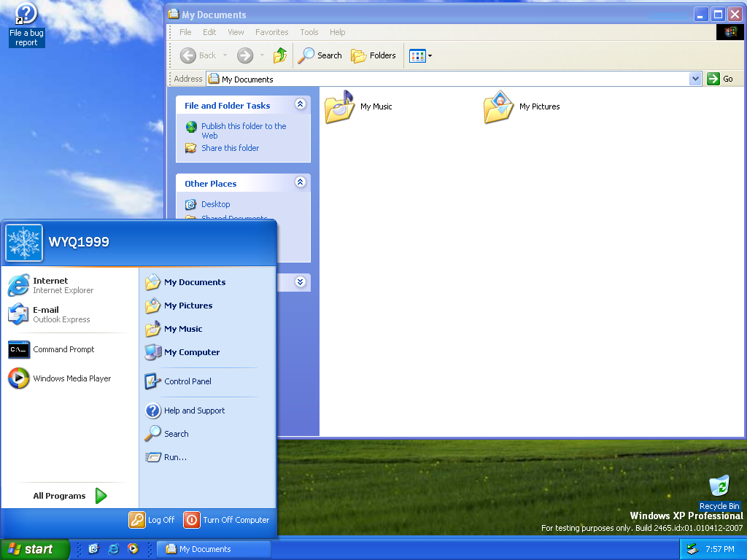Click Share this folder link
747x560 pixels.
(x=230, y=148)
